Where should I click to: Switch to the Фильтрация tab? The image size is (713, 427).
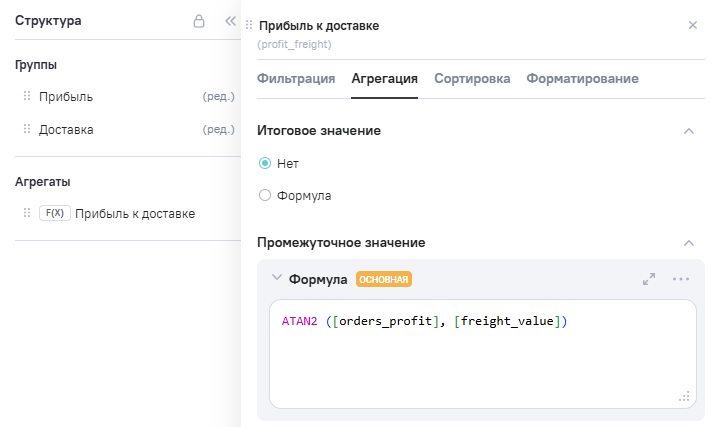click(296, 79)
